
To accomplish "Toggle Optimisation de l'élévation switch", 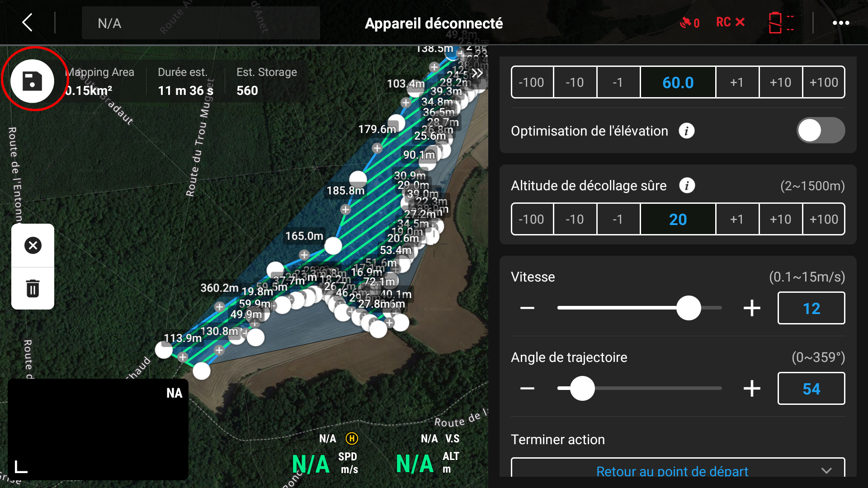I will tap(821, 131).
